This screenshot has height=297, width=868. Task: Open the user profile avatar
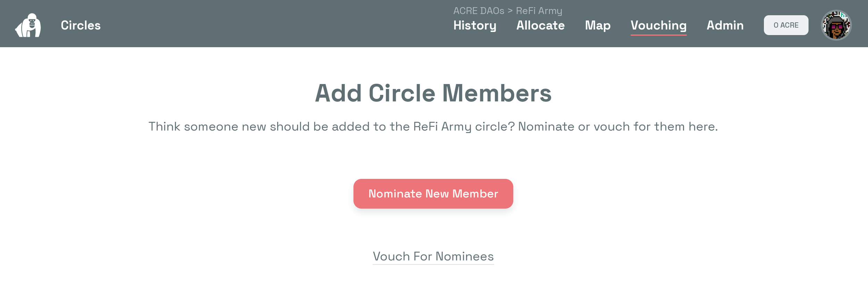click(836, 25)
